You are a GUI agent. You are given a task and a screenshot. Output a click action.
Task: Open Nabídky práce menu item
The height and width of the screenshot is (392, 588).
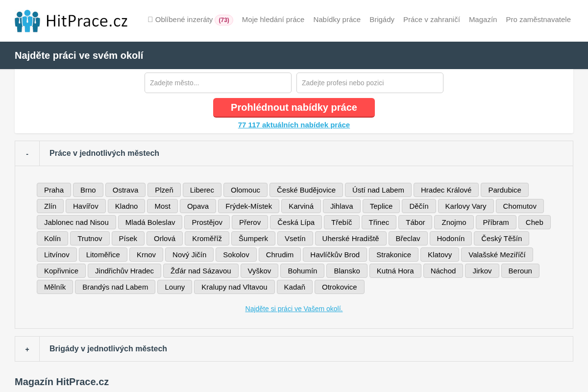click(337, 20)
